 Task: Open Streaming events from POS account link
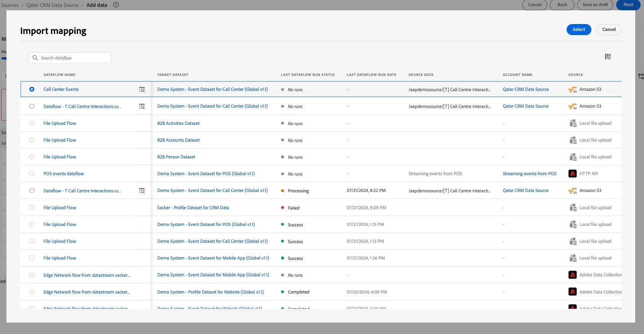click(x=529, y=174)
